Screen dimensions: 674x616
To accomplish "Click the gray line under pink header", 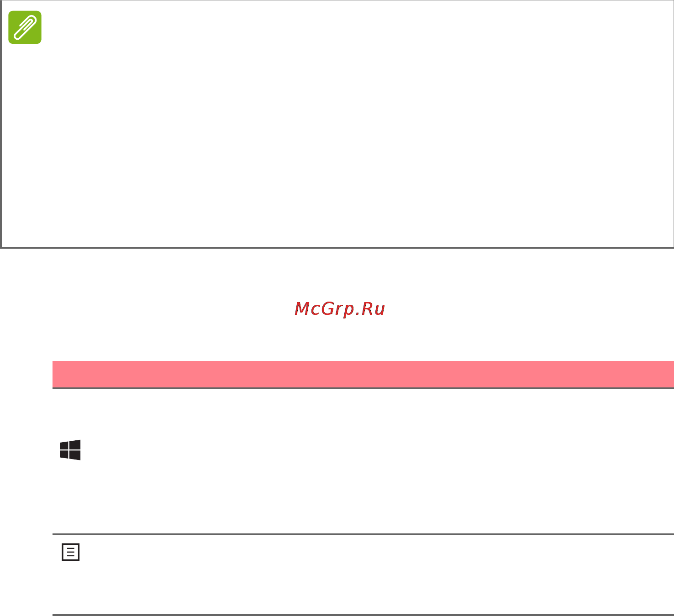I will 363,388.
